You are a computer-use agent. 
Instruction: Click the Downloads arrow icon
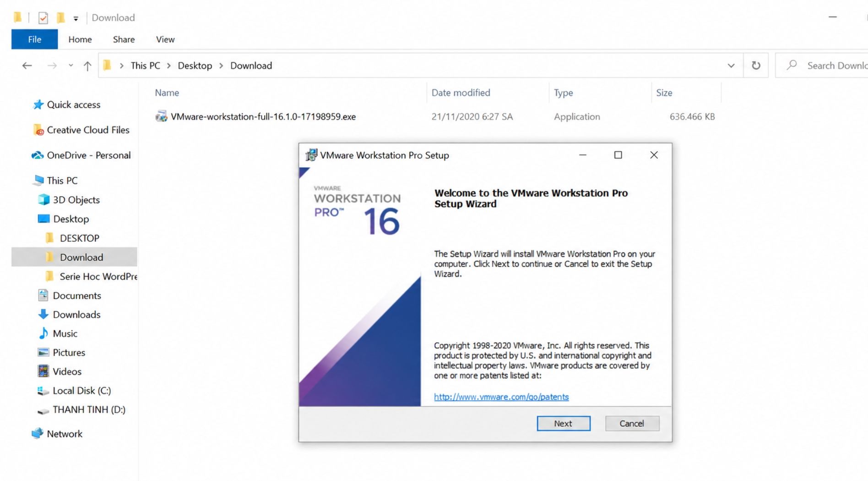[x=43, y=314]
